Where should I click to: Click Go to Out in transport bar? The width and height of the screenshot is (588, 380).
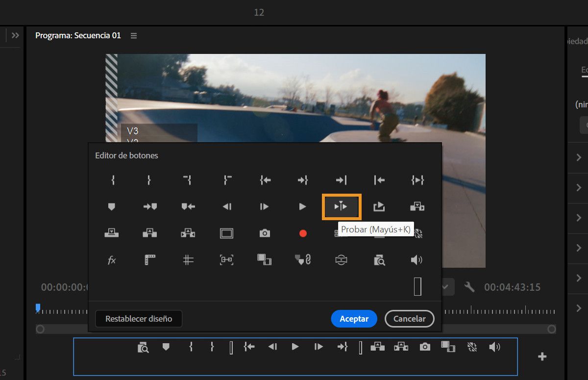click(343, 347)
